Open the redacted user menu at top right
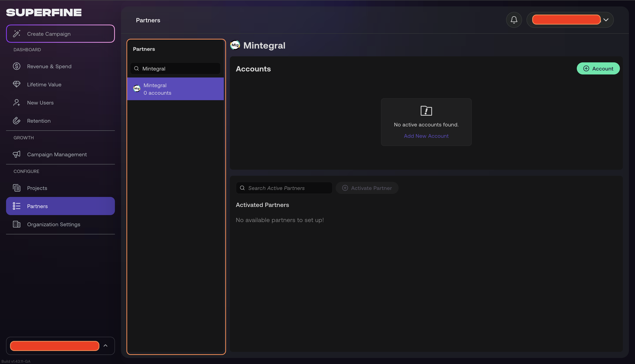 pyautogui.click(x=570, y=20)
